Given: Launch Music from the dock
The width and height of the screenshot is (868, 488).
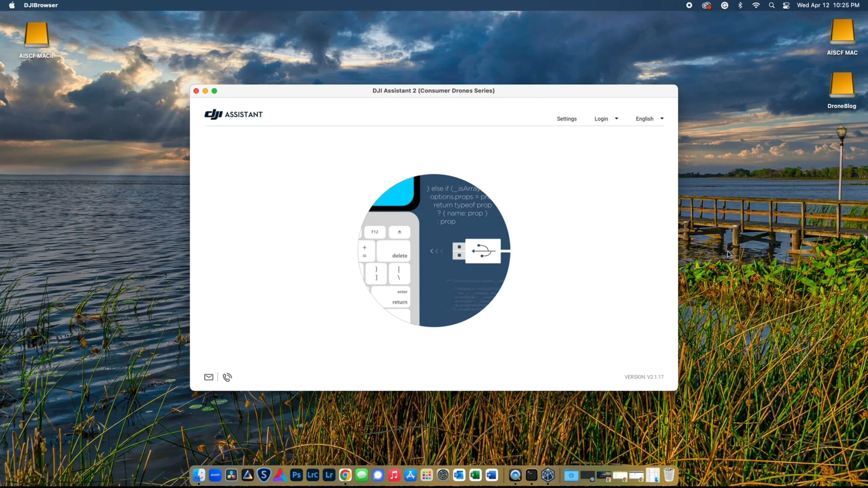Looking at the screenshot, I should [x=394, y=475].
